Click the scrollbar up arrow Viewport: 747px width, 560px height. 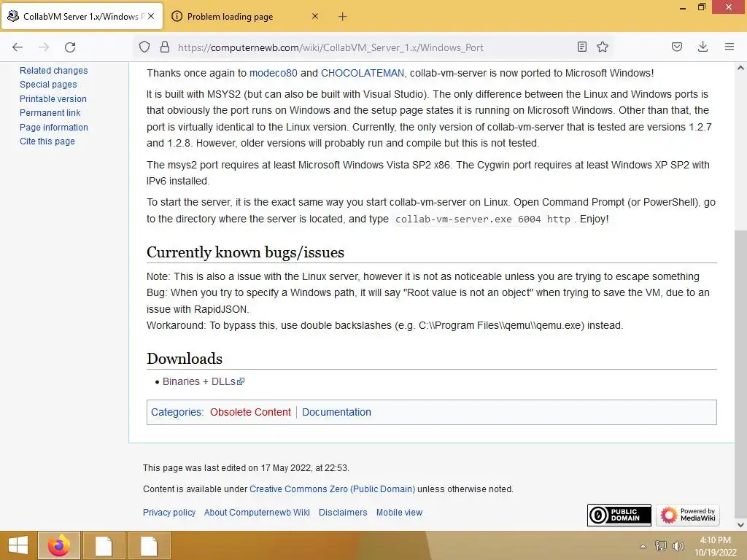(740, 68)
